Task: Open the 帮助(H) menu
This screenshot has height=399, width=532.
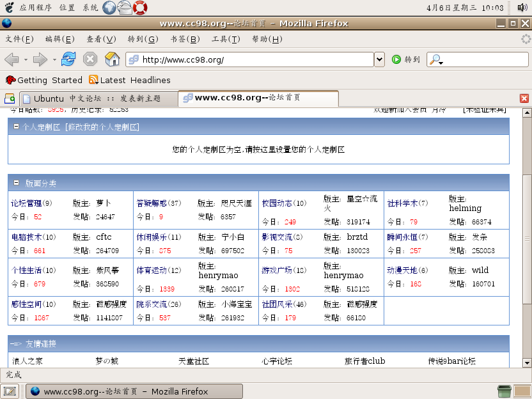Action: pos(267,39)
